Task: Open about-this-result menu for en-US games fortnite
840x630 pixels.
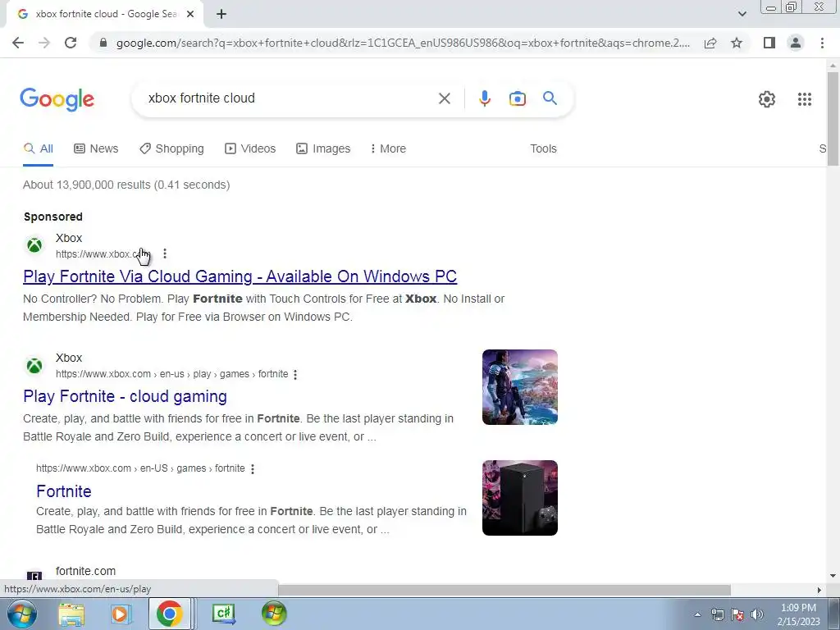Action: coord(253,468)
